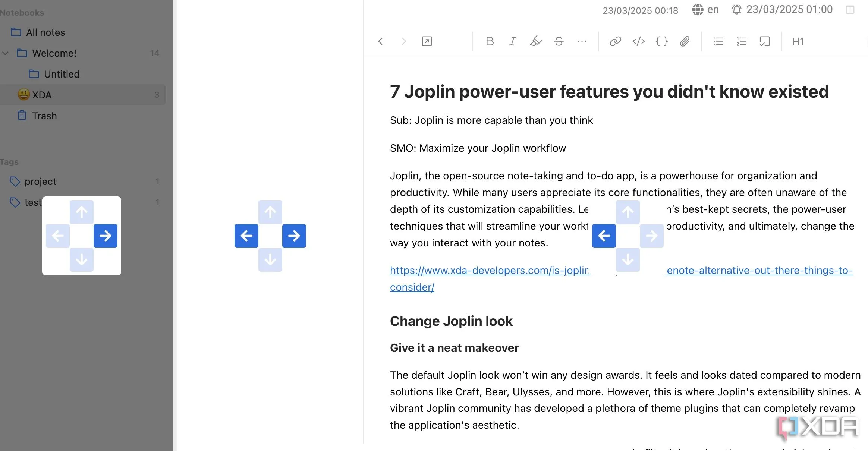868x451 pixels.
Task: Attach a file with the paperclip icon
Action: click(x=685, y=41)
